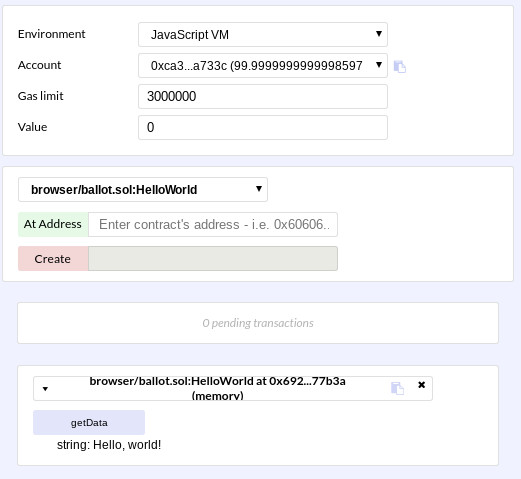Open the Account selection dropdown
Image resolution: width=521 pixels, height=479 pixels.
263,65
